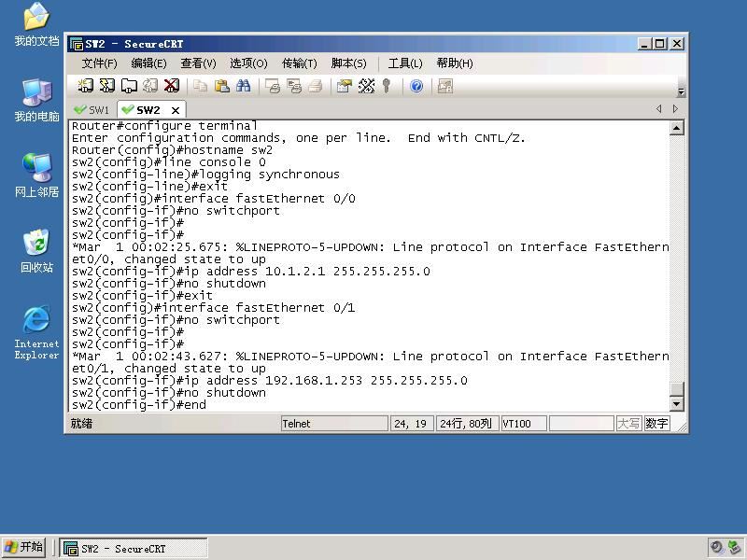Click 'ip address 192.168.1.253' terminal line
This screenshot has width=747, height=560.
click(269, 381)
